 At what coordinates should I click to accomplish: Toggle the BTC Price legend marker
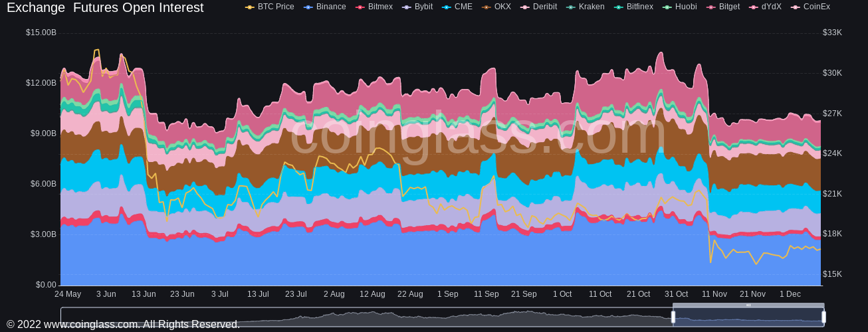pyautogui.click(x=250, y=7)
